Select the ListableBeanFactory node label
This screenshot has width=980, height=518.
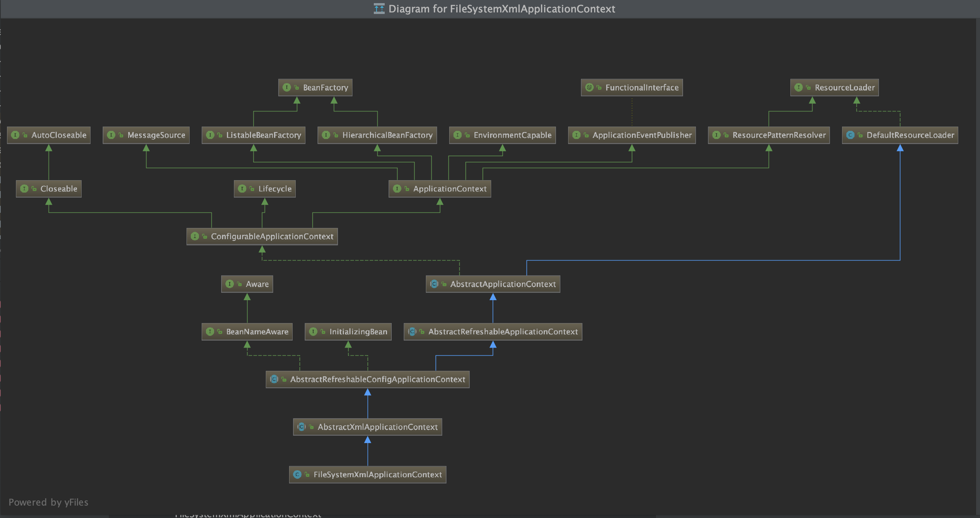tap(264, 135)
